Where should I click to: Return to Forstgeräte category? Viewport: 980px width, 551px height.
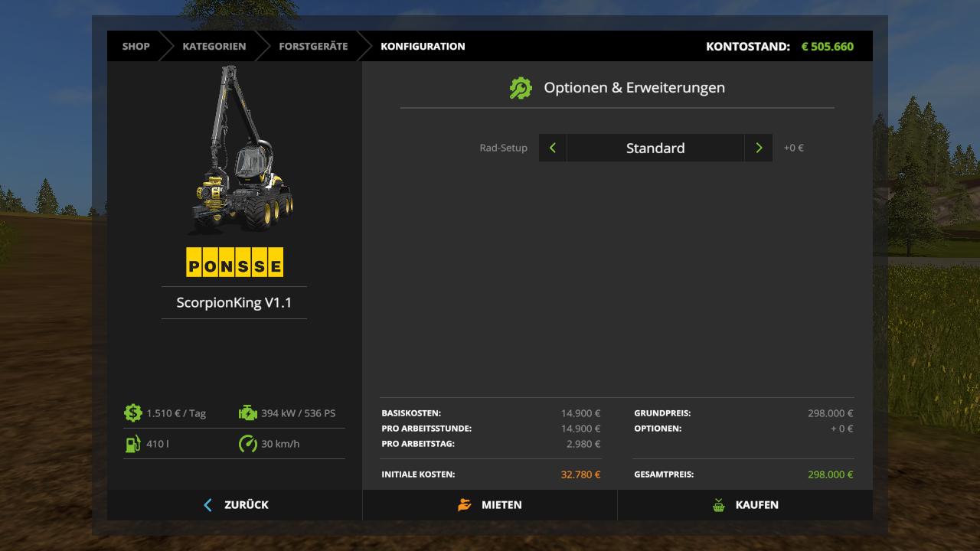[313, 46]
